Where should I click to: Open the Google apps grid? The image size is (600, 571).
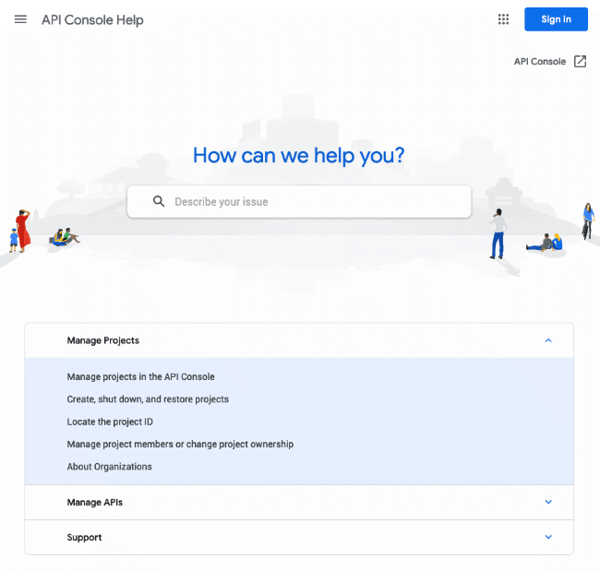(x=503, y=19)
